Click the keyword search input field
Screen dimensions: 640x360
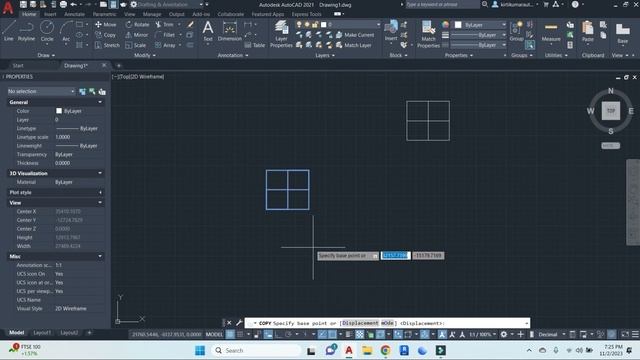442,4
